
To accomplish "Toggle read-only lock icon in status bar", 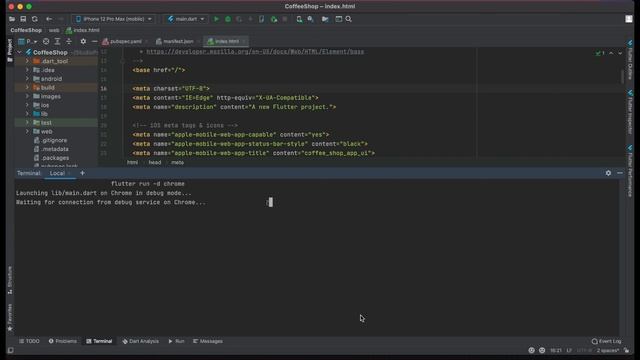I will 627,351.
